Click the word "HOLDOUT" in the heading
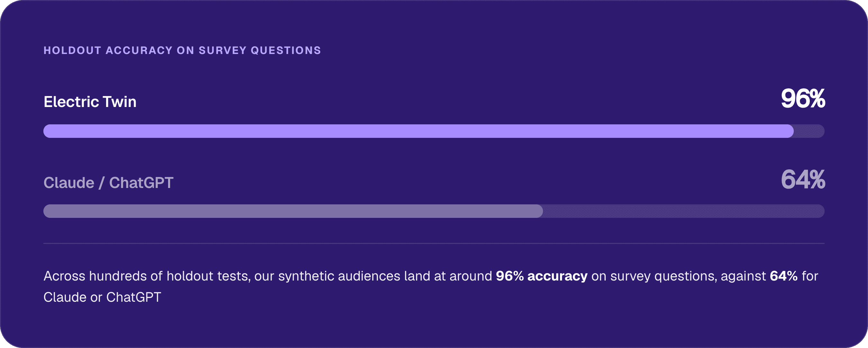This screenshot has height=348, width=868. (x=72, y=50)
